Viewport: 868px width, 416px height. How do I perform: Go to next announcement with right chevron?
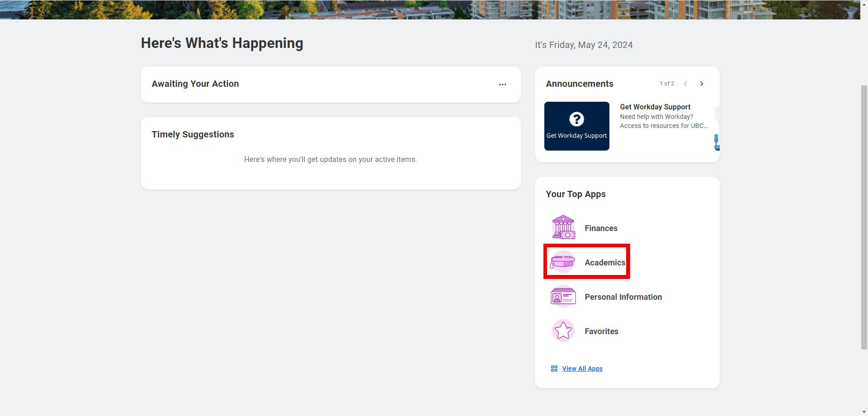tap(701, 84)
